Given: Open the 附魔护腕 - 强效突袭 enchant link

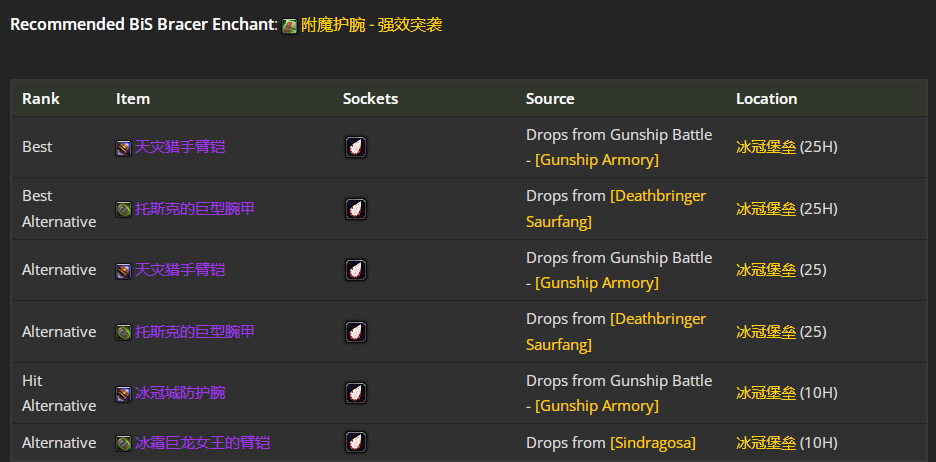Looking at the screenshot, I should coord(371,25).
